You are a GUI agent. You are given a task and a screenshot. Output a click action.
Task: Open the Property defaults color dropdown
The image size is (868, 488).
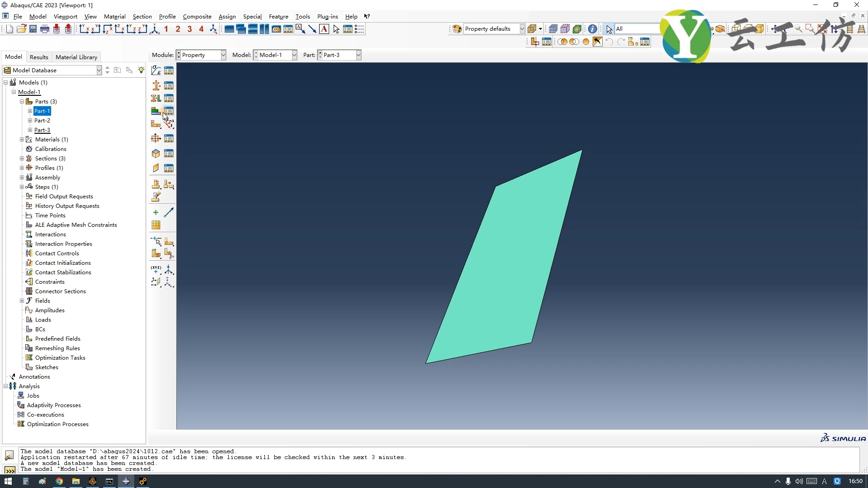click(522, 29)
